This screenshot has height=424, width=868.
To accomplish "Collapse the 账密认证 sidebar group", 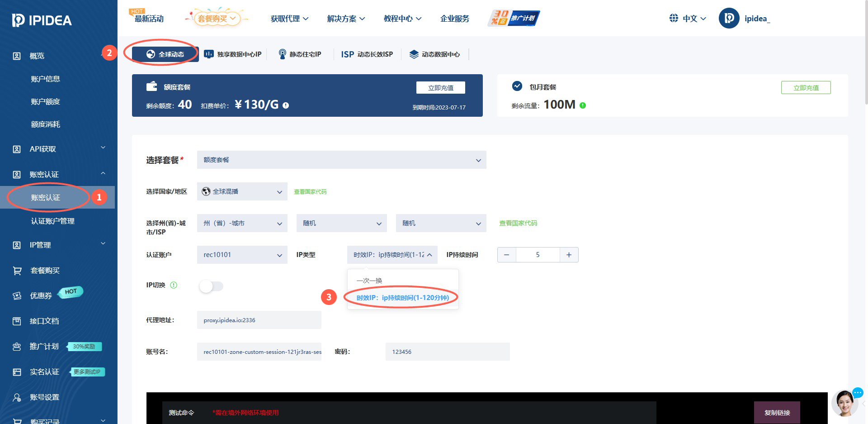I will [103, 174].
